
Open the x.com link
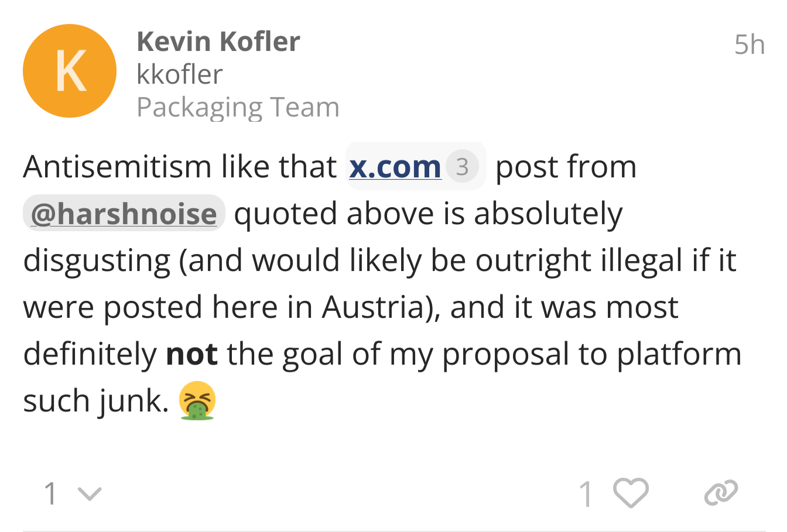click(395, 167)
